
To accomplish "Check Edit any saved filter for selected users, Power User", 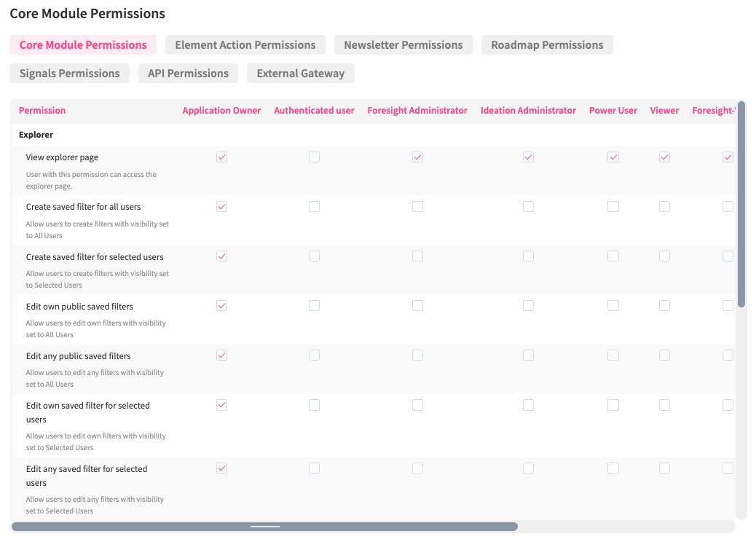I will click(x=613, y=468).
